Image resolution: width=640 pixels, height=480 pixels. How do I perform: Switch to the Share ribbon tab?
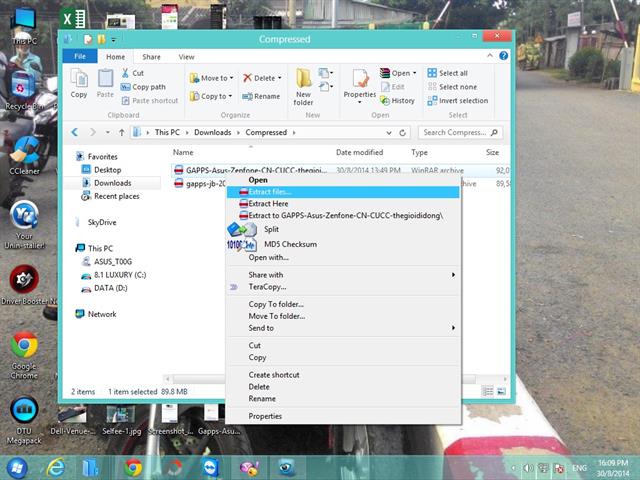pyautogui.click(x=151, y=57)
